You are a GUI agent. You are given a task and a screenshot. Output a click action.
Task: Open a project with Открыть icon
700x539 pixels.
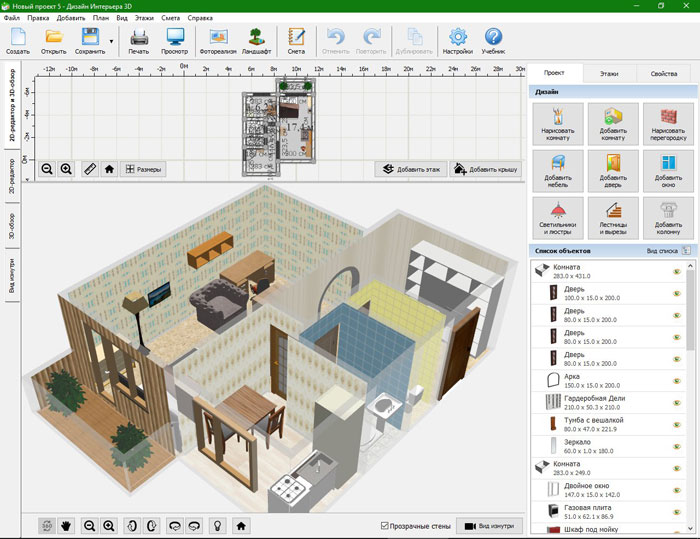point(54,41)
